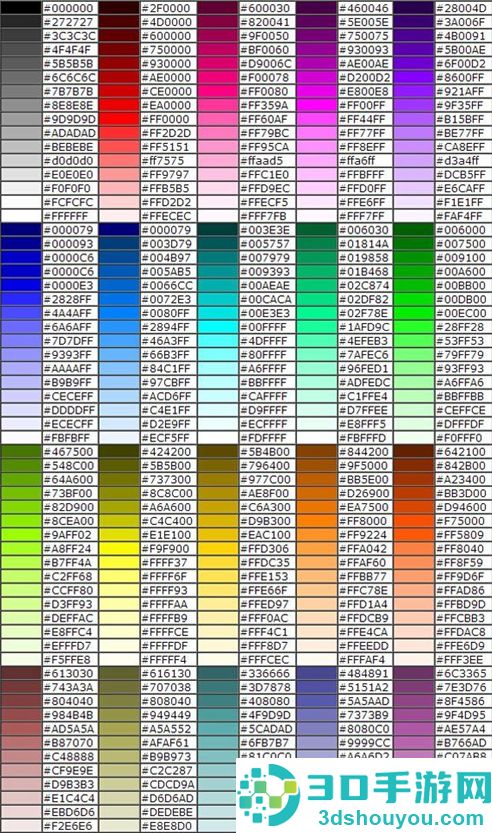Click the violet swatch for #8600FF
Image resolution: width=492 pixels, height=833 pixels.
tap(413, 78)
